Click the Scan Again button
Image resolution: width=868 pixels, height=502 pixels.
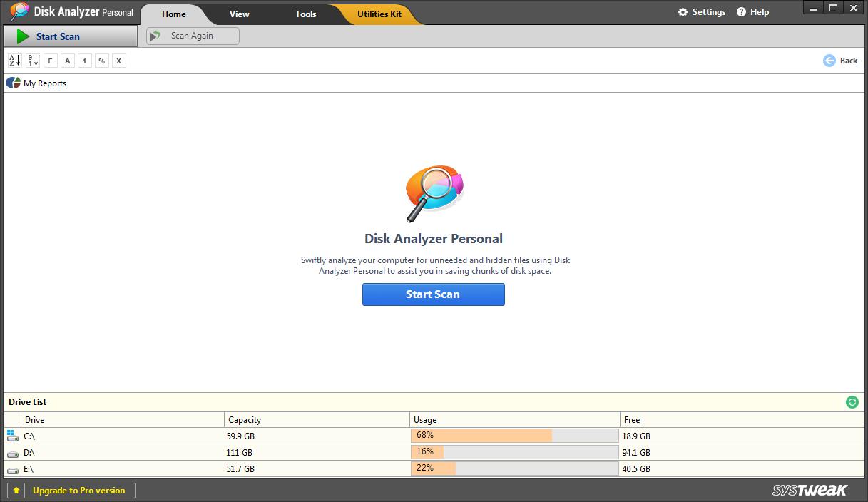[193, 36]
